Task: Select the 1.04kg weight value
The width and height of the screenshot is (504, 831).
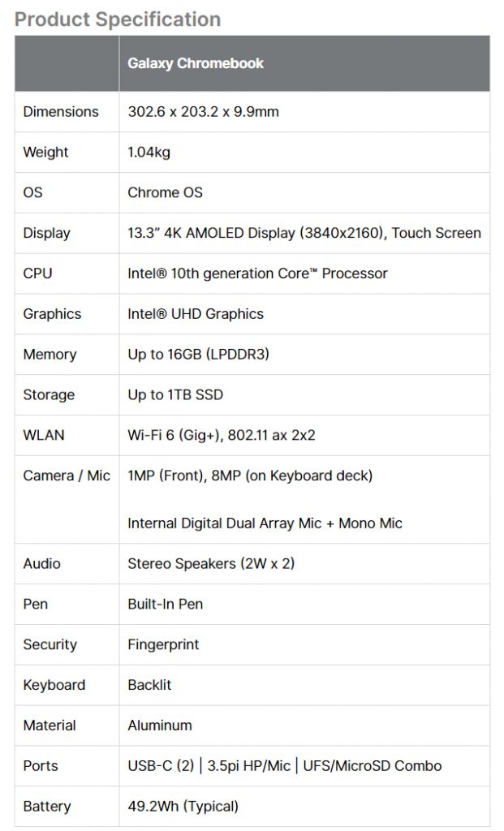Action: tap(149, 153)
